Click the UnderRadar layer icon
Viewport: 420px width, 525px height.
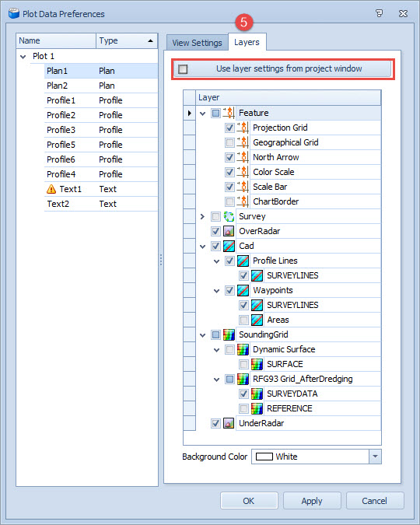[229, 424]
